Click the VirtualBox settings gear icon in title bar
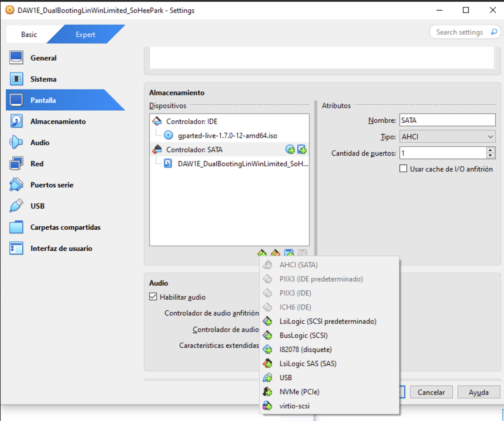The height and width of the screenshot is (421, 504). (10, 10)
